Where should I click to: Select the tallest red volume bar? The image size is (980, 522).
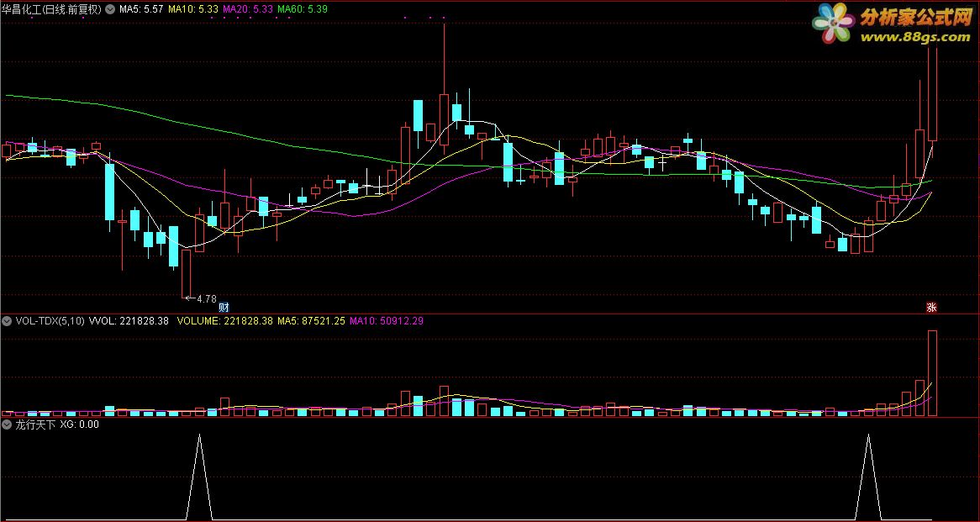click(x=932, y=373)
